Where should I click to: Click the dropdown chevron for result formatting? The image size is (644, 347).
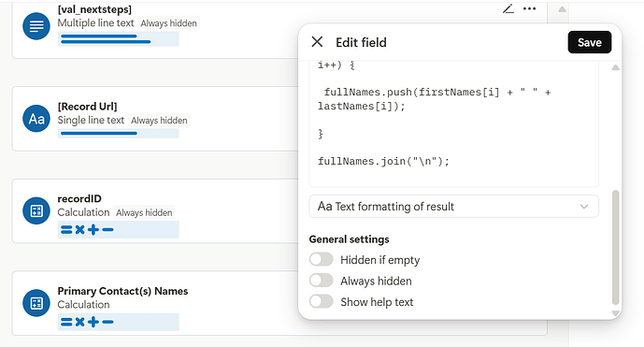[x=584, y=207]
